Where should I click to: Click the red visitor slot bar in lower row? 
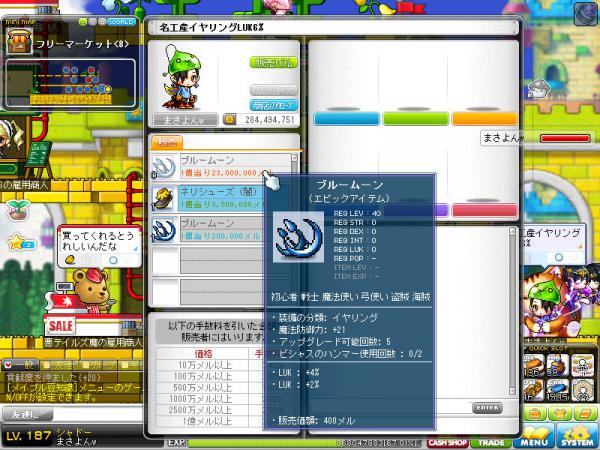(484, 210)
